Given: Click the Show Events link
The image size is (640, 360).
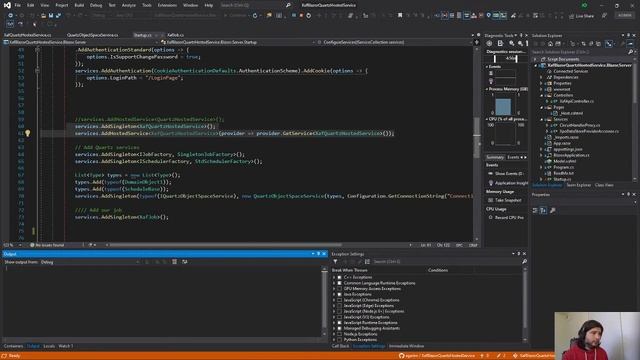Looking at the screenshot, I should pos(509,173).
